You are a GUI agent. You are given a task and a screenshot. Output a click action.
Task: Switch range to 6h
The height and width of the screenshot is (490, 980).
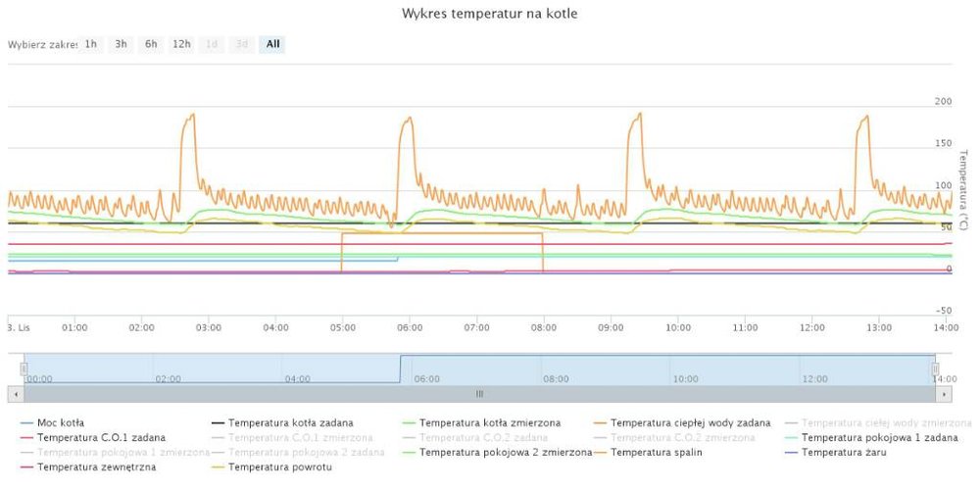point(151,44)
